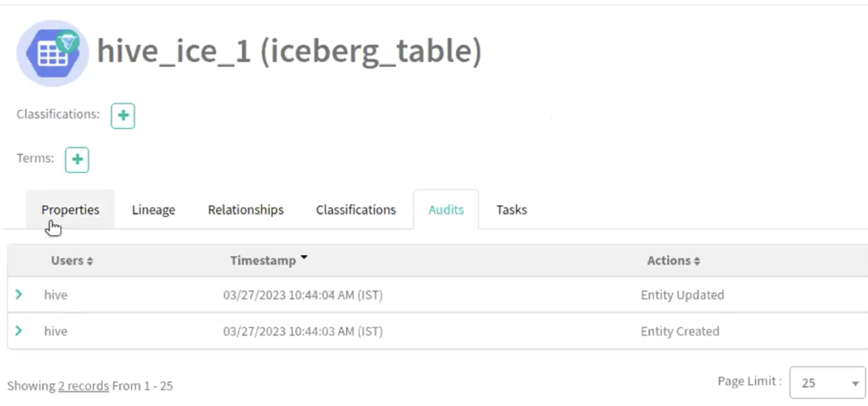
Task: Open the Page Limit dropdown
Action: click(x=827, y=383)
